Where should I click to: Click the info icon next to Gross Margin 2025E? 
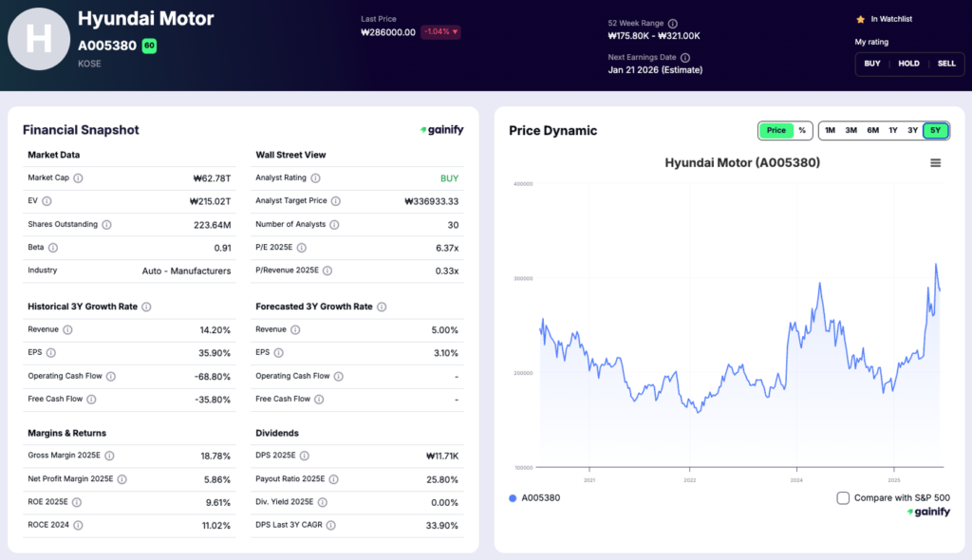109,457
